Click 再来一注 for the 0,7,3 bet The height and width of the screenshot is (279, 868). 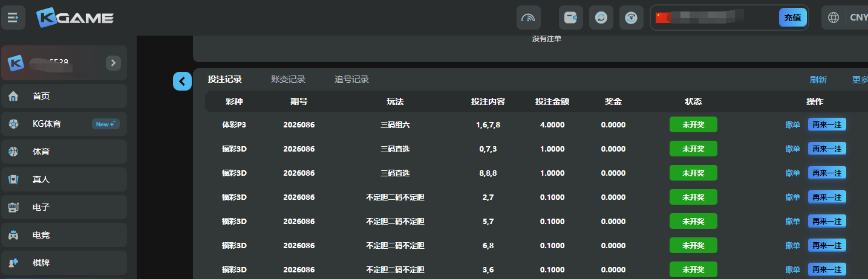click(827, 149)
